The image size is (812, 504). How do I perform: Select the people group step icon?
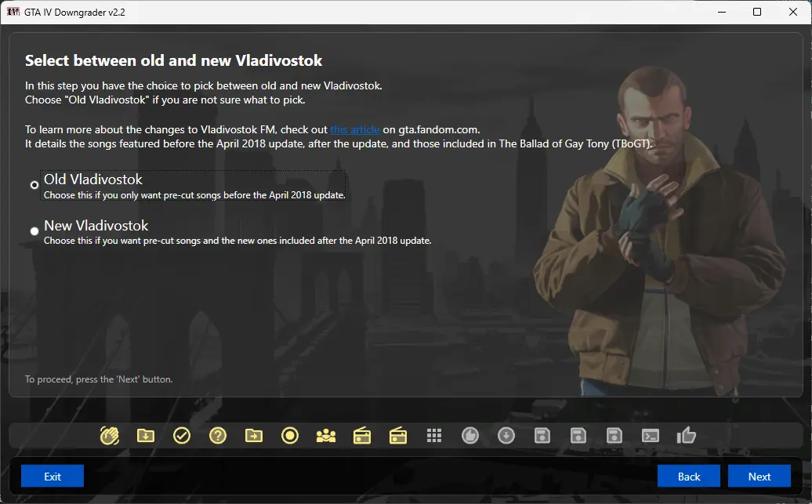pos(326,436)
